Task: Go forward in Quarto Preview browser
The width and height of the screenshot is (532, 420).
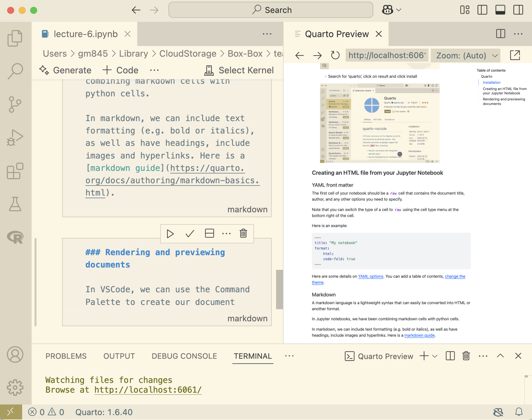Action: (317, 55)
